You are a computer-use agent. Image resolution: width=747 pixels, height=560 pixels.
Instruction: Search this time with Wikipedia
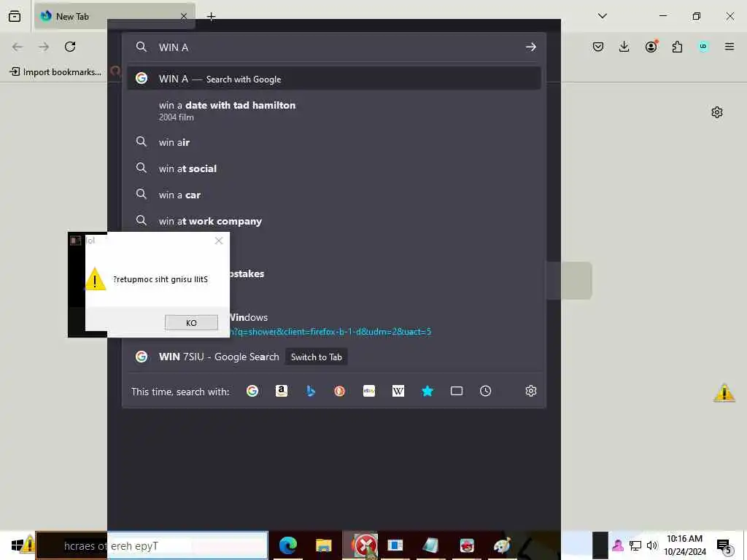coord(398,392)
